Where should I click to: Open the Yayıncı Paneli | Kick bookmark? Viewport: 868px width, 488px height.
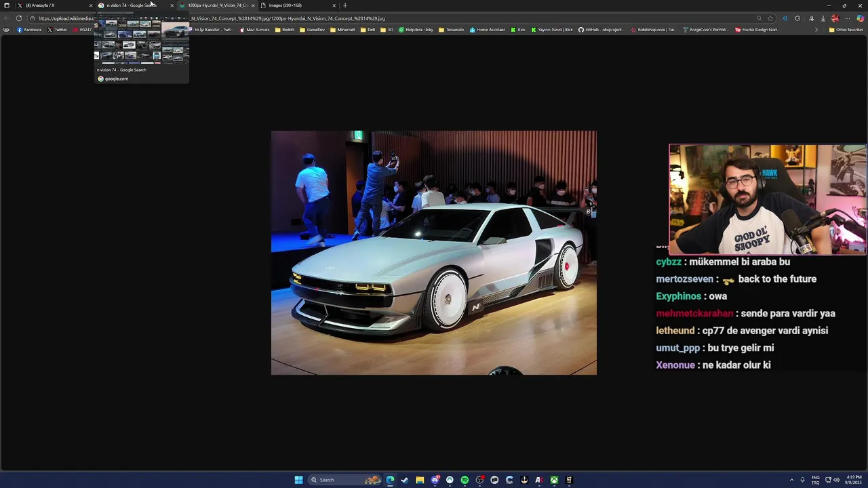(552, 30)
